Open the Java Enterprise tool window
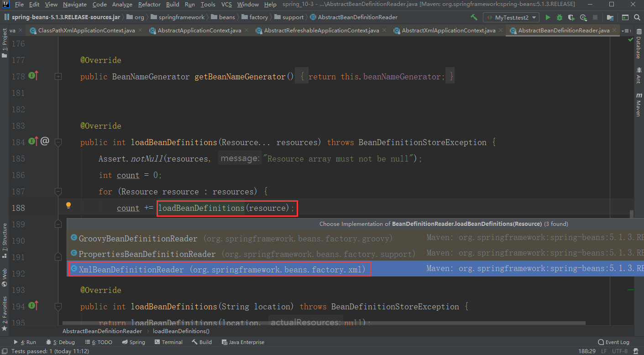Image resolution: width=644 pixels, height=355 pixels. coord(243,342)
